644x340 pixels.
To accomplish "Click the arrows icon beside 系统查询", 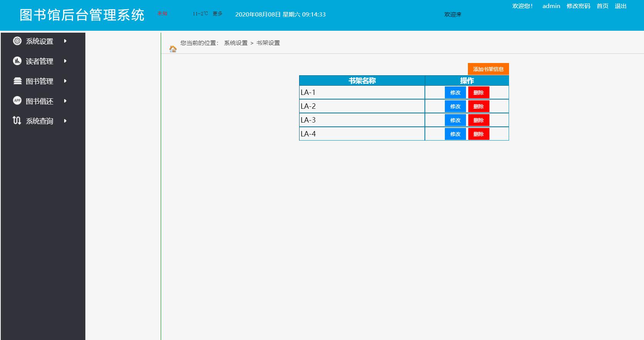I will pos(17,121).
